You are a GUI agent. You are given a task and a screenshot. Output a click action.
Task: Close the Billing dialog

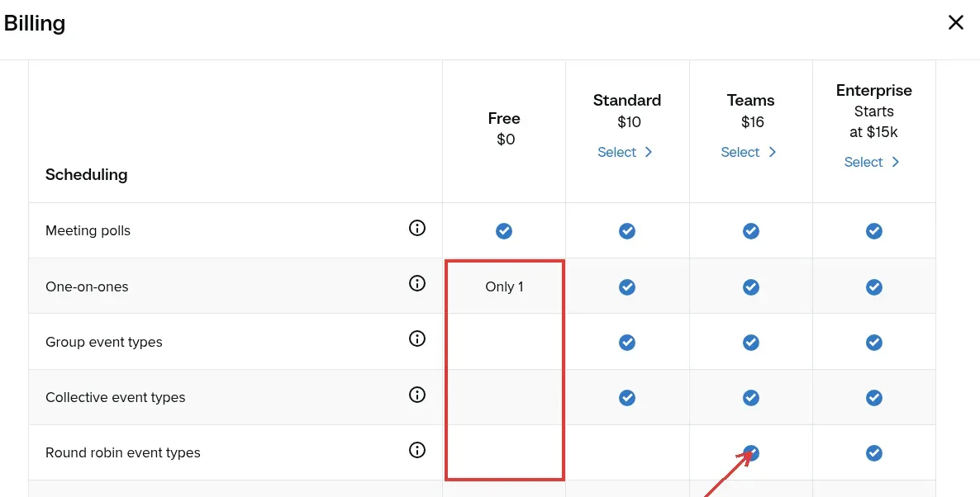[956, 22]
